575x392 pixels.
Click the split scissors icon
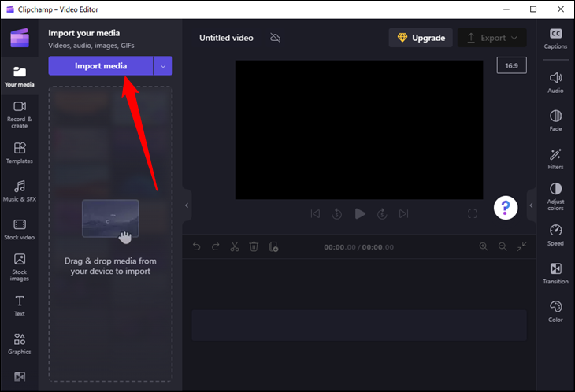coord(234,246)
